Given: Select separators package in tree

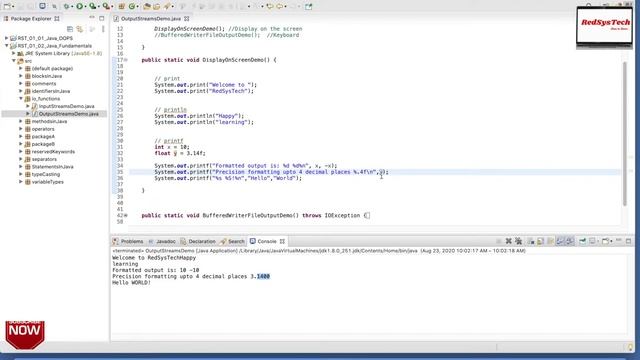Looking at the screenshot, I should [x=44, y=159].
